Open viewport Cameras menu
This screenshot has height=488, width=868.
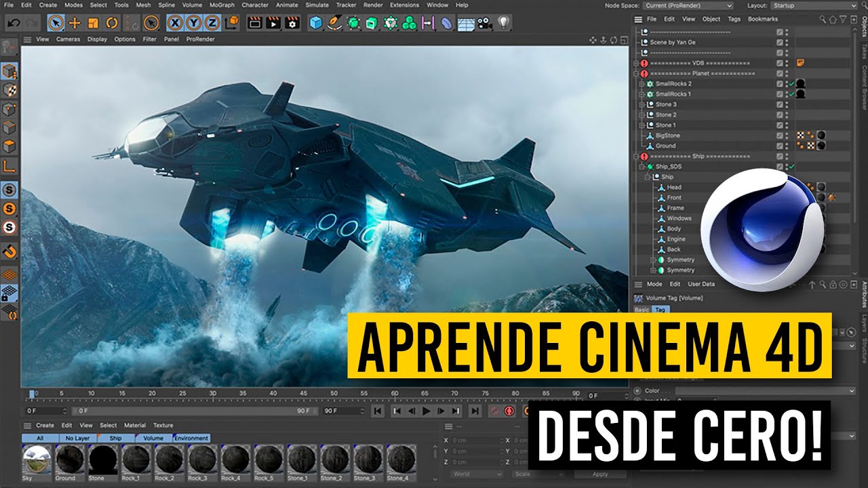coord(68,39)
